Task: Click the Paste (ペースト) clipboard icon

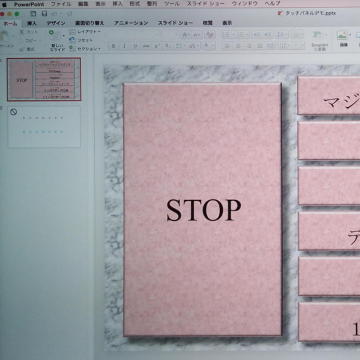Action: click(x=4, y=36)
